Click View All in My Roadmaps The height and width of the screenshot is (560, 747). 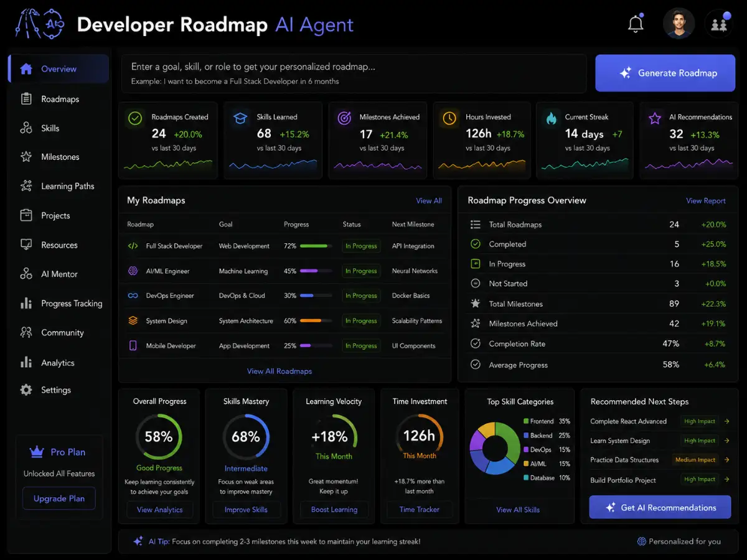pos(429,201)
